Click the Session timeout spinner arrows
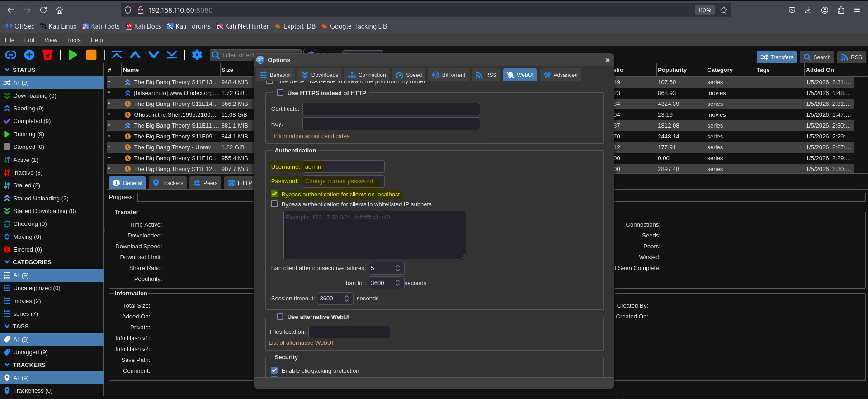Image resolution: width=868 pixels, height=399 pixels. (x=347, y=299)
